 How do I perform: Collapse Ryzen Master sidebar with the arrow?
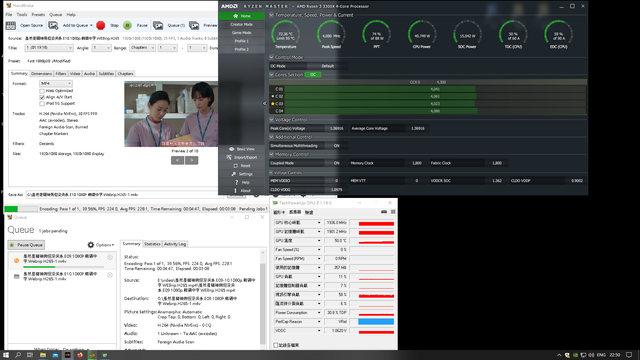click(x=264, y=103)
